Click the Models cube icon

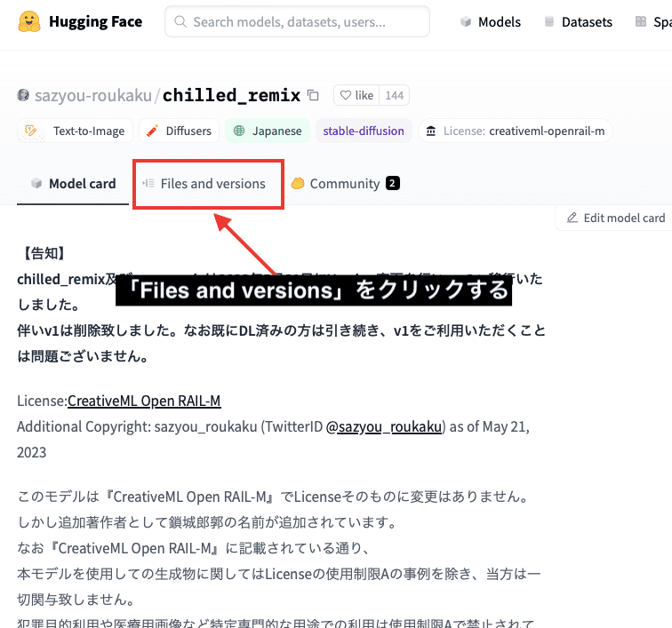tap(466, 22)
